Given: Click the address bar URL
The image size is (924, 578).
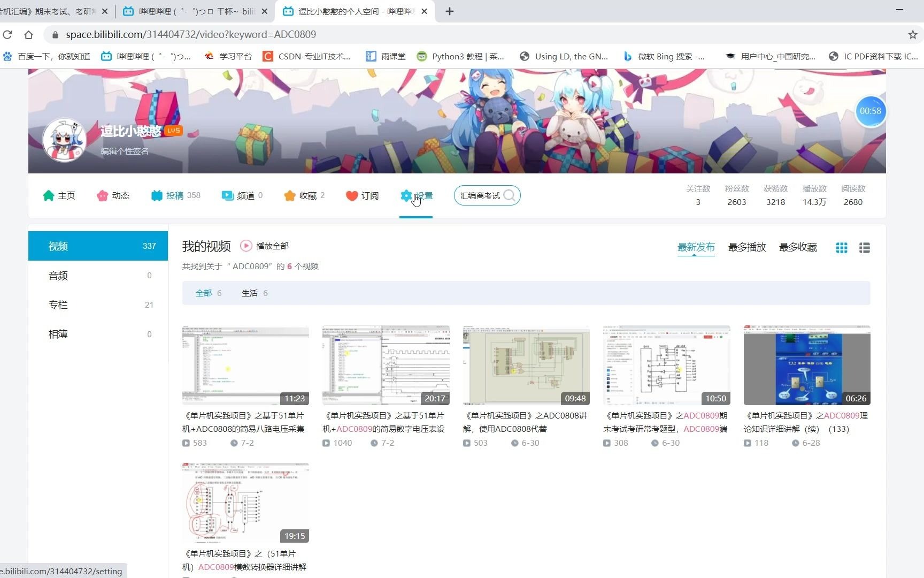Looking at the screenshot, I should tap(191, 35).
